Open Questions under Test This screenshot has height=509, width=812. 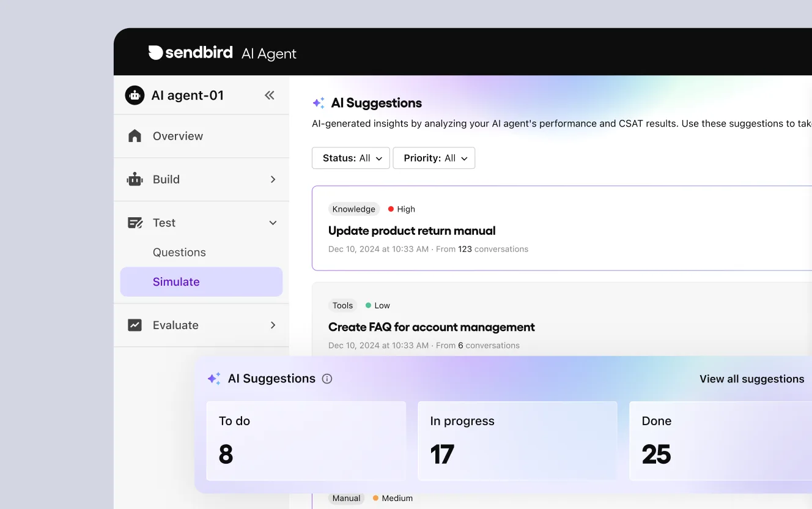point(179,252)
